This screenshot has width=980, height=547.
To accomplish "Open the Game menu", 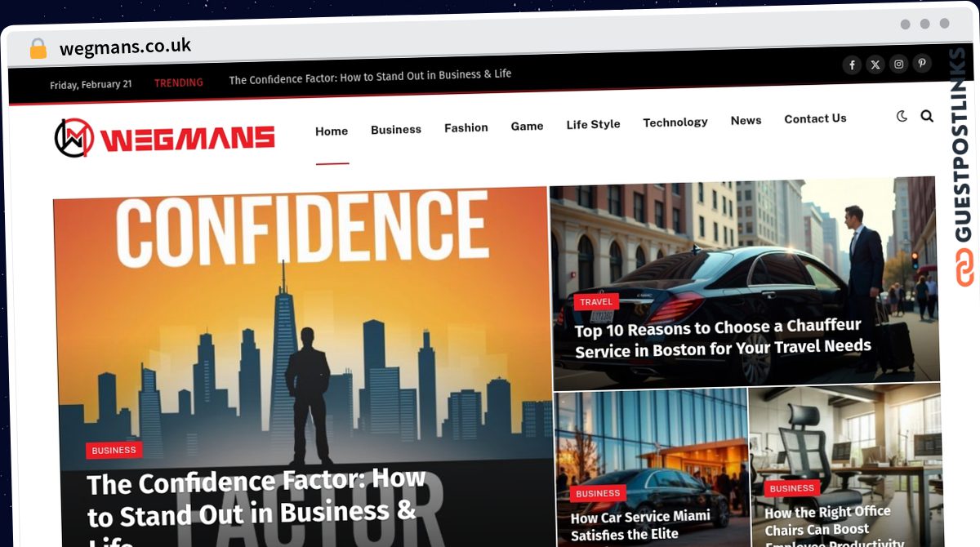I will (x=527, y=126).
